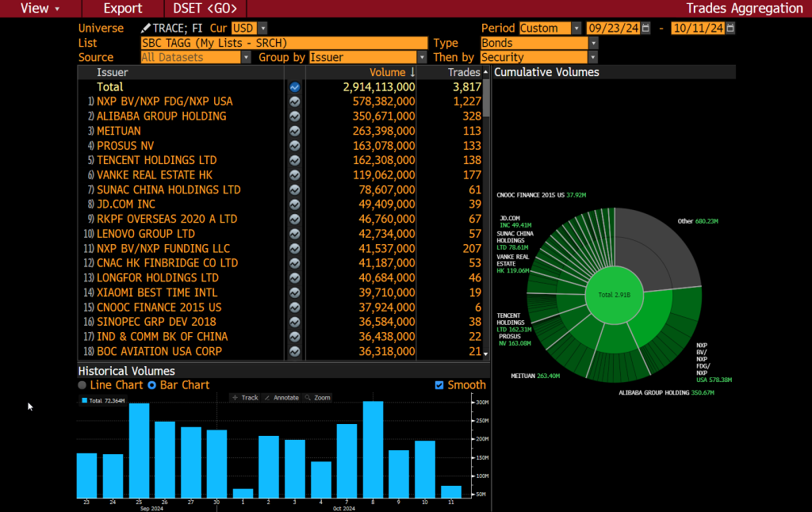The width and height of the screenshot is (812, 512).
Task: Click the Total 2.91B center of the donut chart
Action: tap(615, 295)
